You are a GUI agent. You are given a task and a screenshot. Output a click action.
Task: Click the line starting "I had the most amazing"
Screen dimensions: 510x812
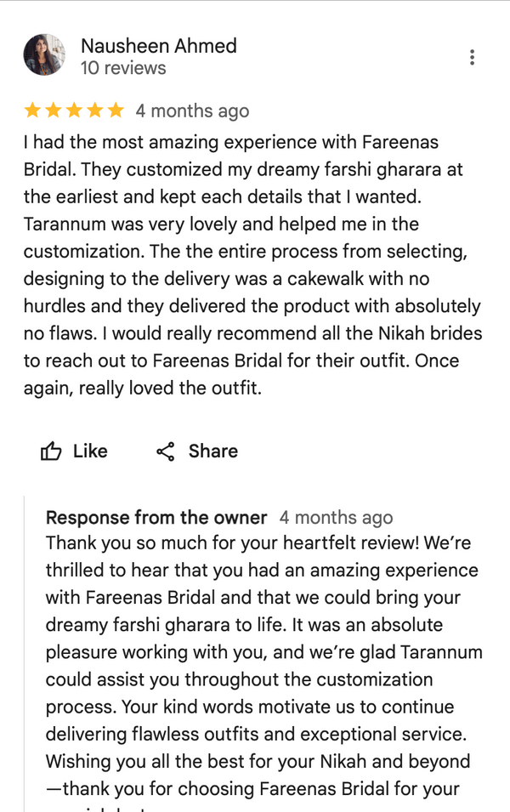(x=231, y=142)
